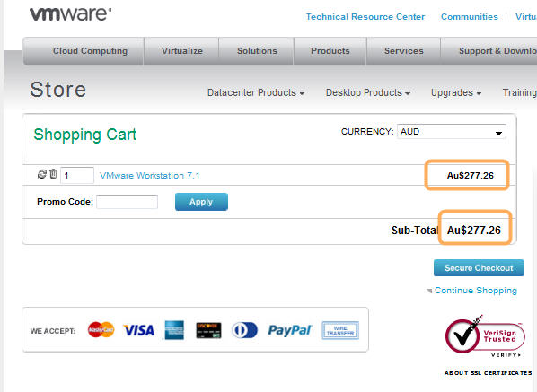The height and width of the screenshot is (392, 537).
Task: Open the Services nav tab
Action: (404, 51)
